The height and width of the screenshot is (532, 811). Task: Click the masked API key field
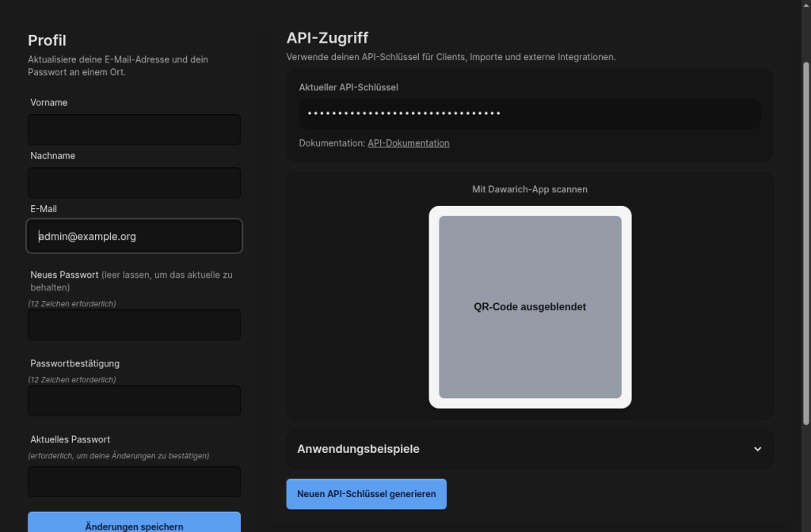pos(530,113)
